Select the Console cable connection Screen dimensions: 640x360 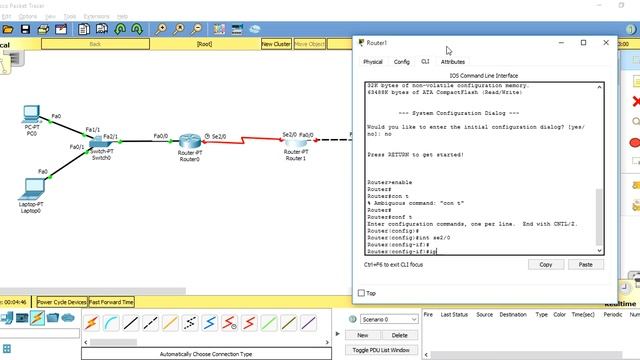[111, 323]
